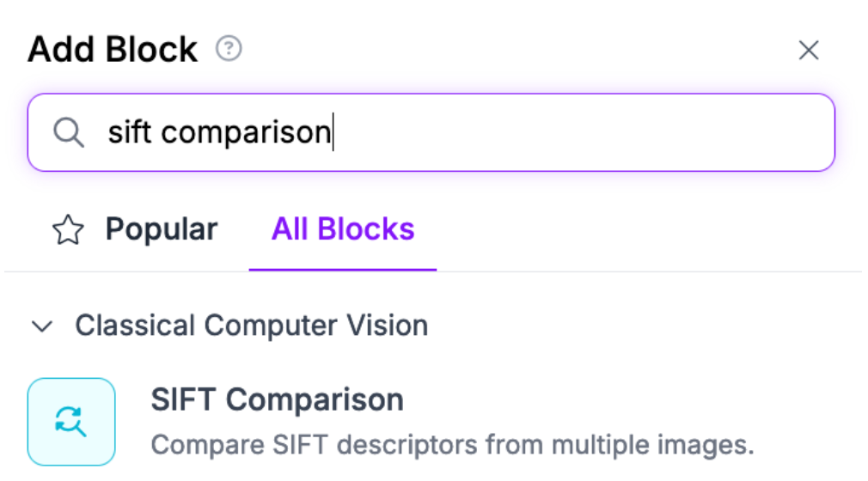Click the SIFT Comparison search result row
The height and width of the screenshot is (481, 868).
point(430,421)
